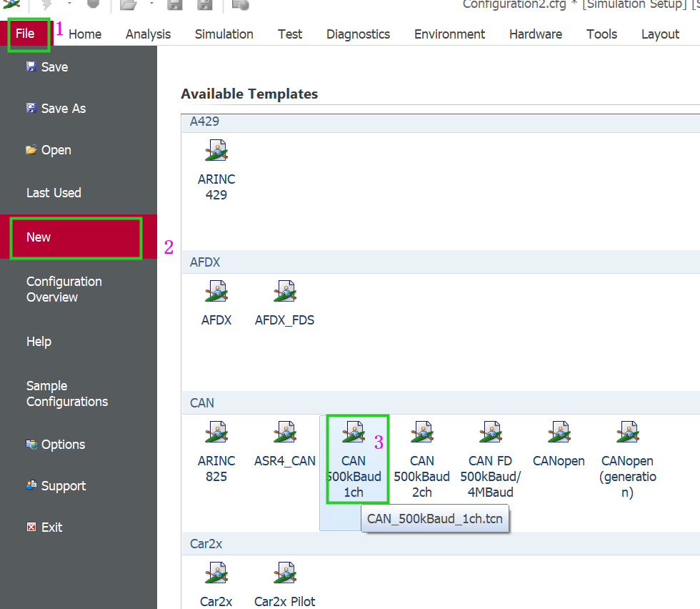Select CAN FD 500kBaud/4MBaud template icon
This screenshot has height=609, width=700.
coord(491,432)
